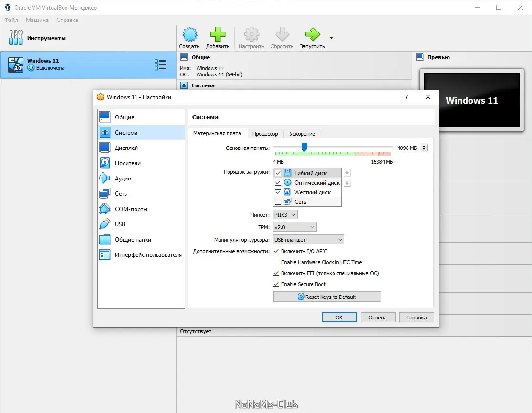Click the Добавить (Add) green plus icon

(218, 34)
